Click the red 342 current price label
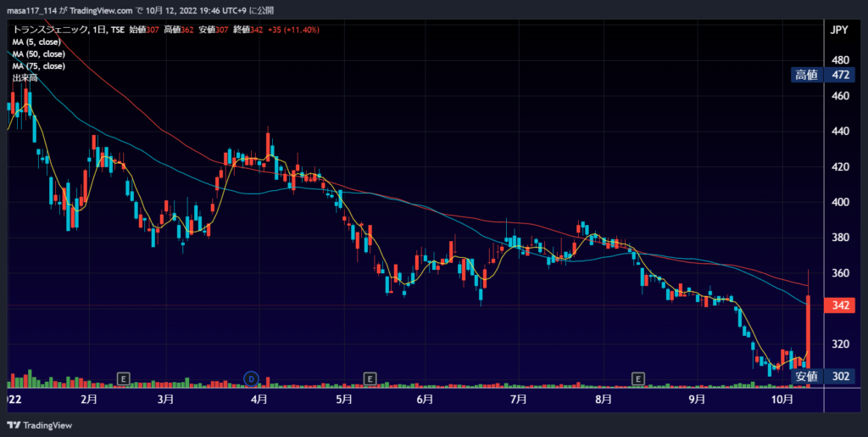This screenshot has height=437, width=868. coord(840,305)
